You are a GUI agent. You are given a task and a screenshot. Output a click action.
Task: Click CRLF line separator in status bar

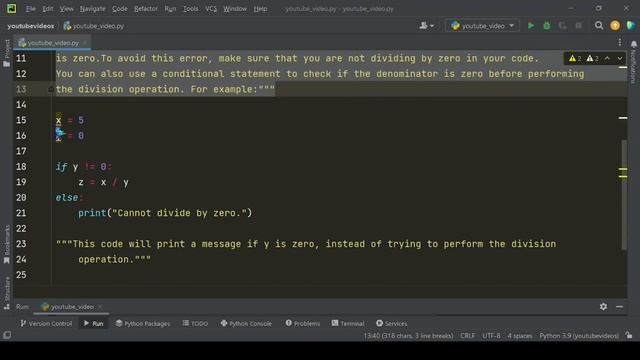[x=468, y=336]
